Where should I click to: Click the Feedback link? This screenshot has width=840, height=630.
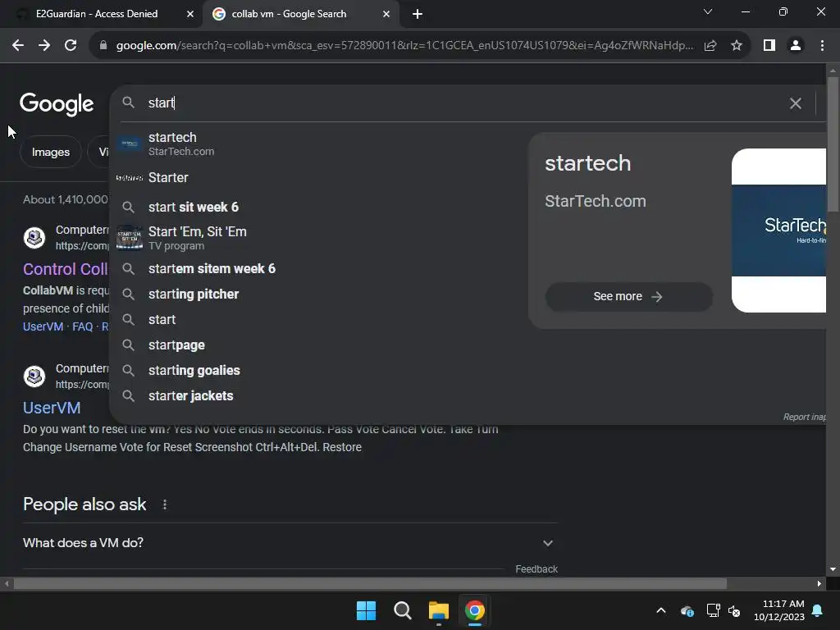(x=536, y=569)
